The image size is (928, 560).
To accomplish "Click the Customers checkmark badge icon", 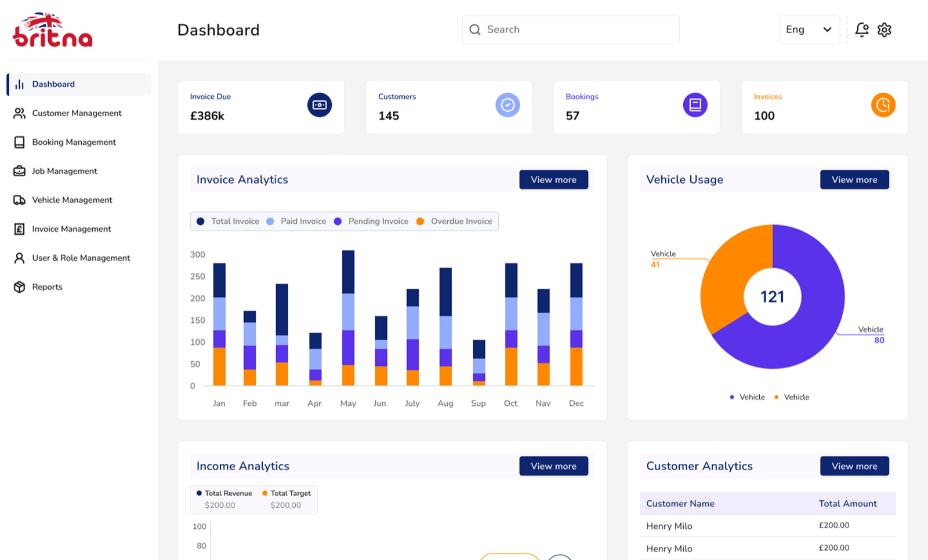I will [x=507, y=105].
